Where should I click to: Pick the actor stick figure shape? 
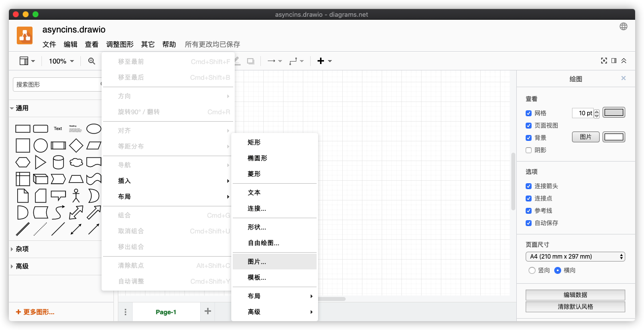(x=76, y=196)
